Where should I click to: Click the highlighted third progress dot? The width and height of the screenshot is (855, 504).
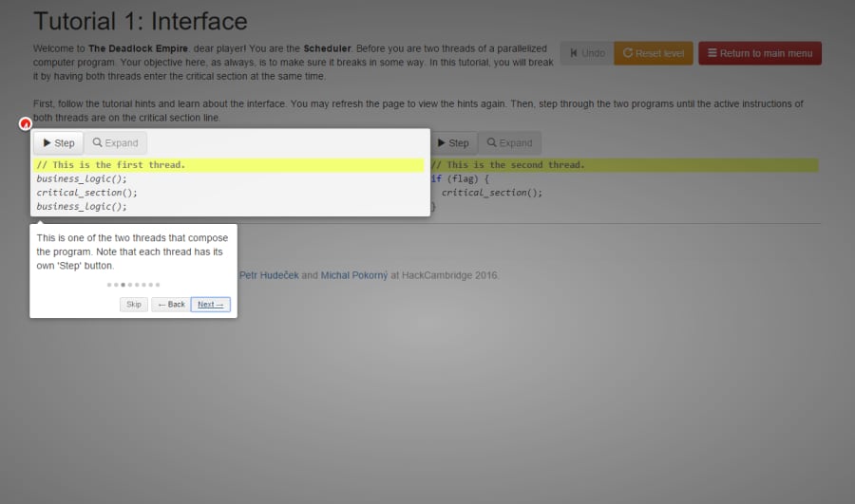coord(123,285)
